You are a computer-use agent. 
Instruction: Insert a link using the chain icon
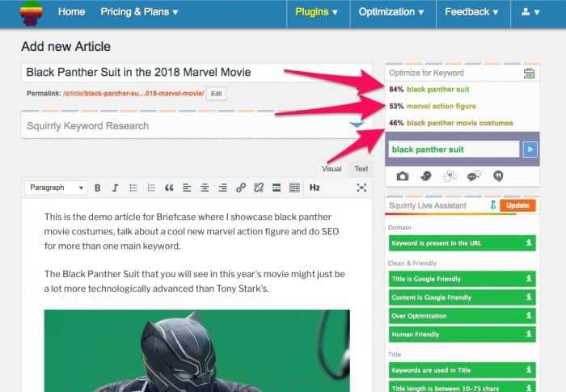tap(240, 188)
